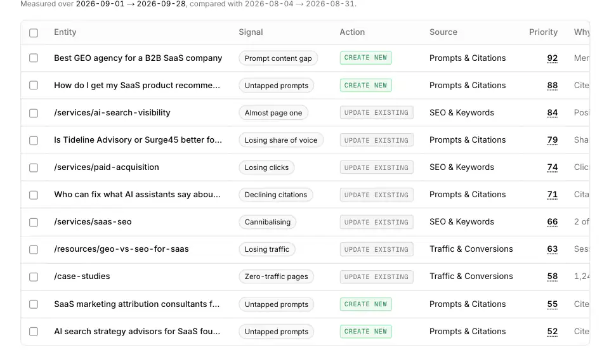Click priority score 92
Screen dimensions: 609x364
[x=553, y=58]
